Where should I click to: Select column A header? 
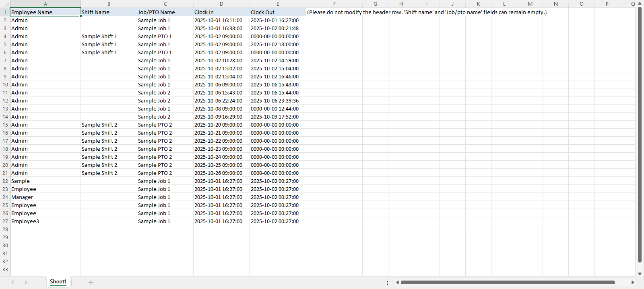coord(45,4)
